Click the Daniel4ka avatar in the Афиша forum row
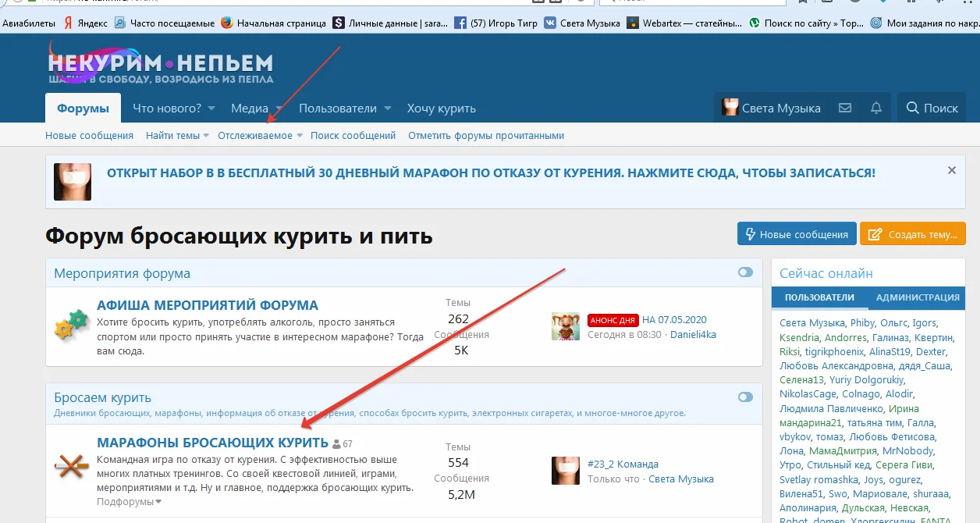 (565, 326)
